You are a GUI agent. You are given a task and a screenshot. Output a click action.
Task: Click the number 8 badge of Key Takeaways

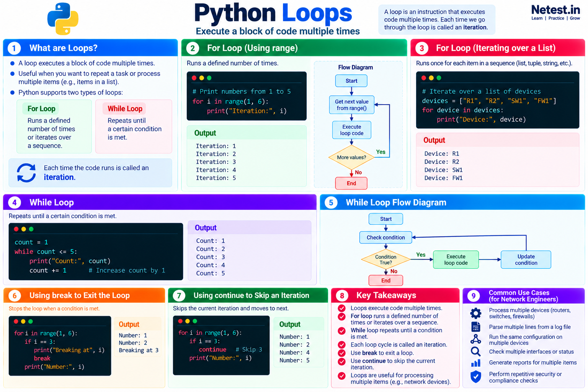click(x=342, y=296)
